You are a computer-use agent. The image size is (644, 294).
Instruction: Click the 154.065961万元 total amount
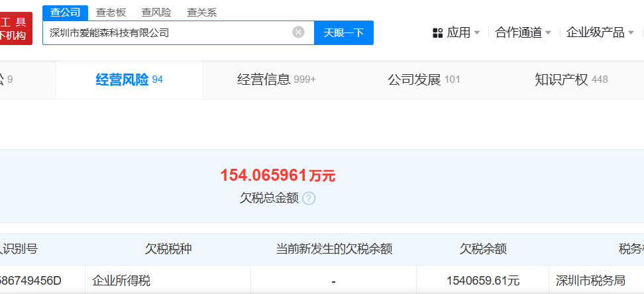(x=278, y=175)
